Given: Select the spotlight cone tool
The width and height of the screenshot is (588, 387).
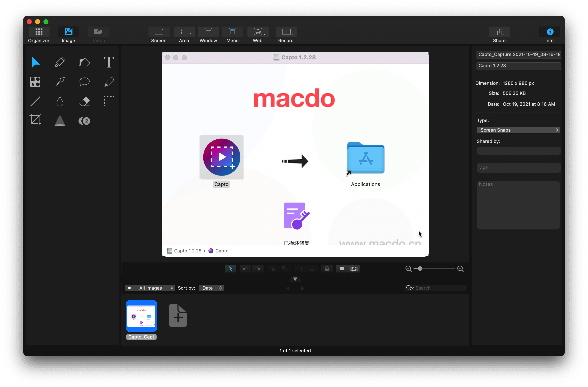Looking at the screenshot, I should pyautogui.click(x=60, y=121).
